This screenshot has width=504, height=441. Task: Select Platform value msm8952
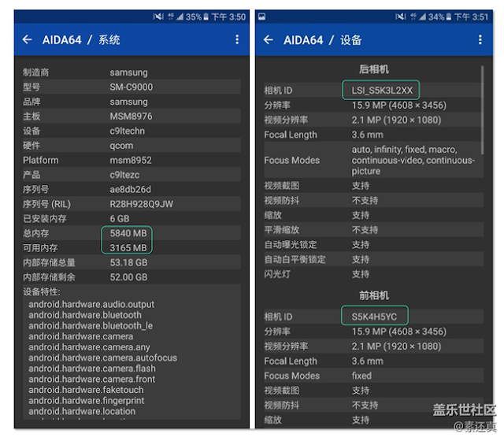pos(131,160)
